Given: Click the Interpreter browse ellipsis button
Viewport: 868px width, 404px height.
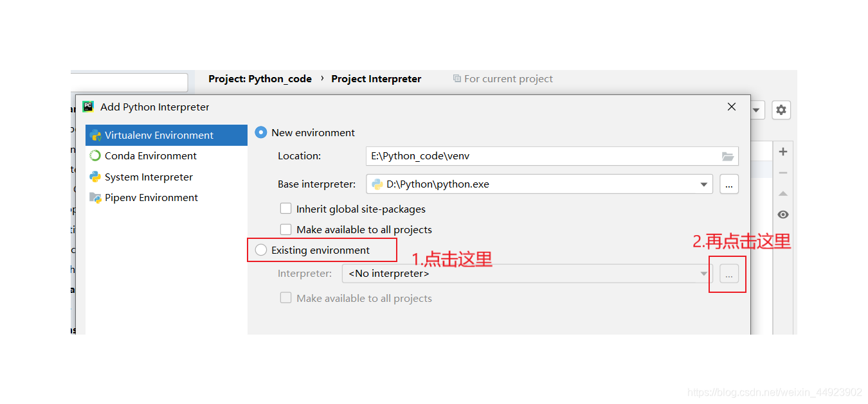Looking at the screenshot, I should (x=728, y=274).
